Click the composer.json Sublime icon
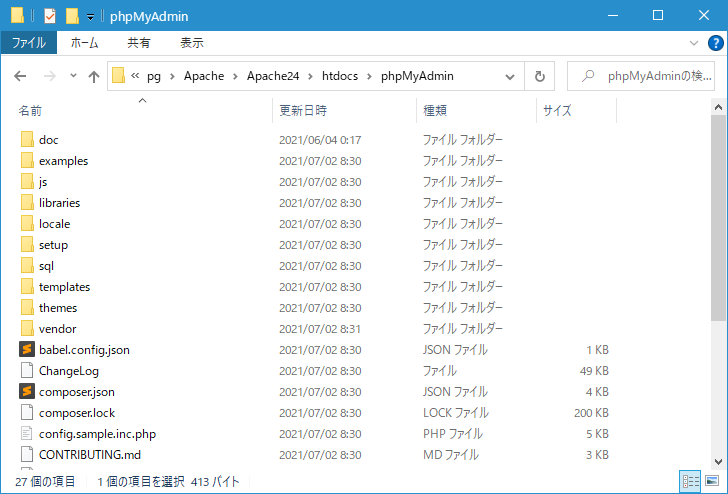 (x=27, y=391)
